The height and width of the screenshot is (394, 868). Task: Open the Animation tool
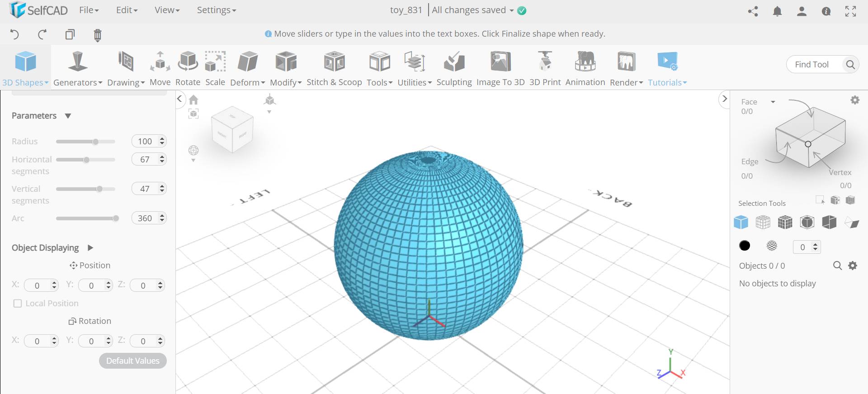tap(585, 68)
